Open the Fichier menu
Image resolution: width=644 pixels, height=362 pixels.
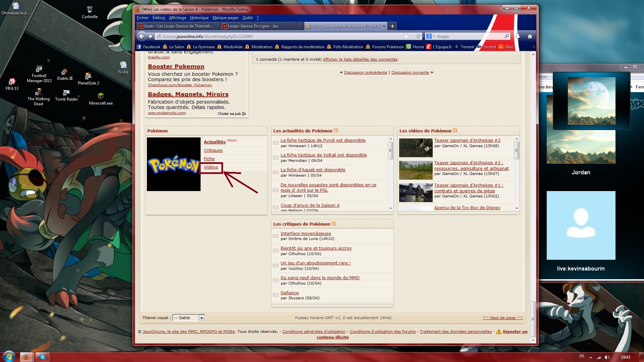point(143,18)
